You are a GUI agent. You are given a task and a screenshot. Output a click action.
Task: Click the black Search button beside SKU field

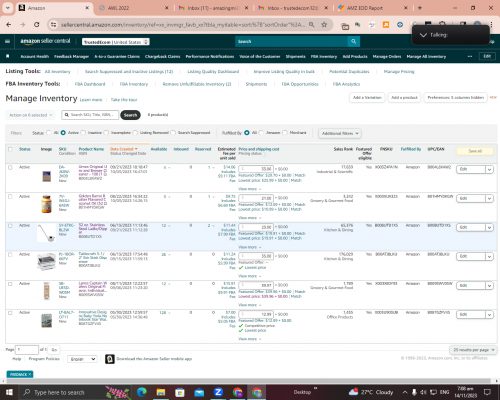(x=130, y=115)
